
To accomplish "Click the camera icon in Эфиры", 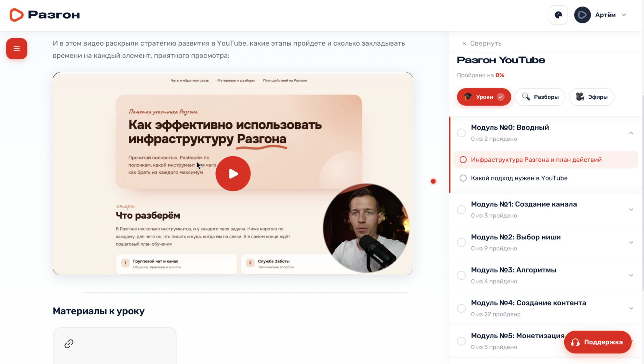I will click(x=580, y=97).
